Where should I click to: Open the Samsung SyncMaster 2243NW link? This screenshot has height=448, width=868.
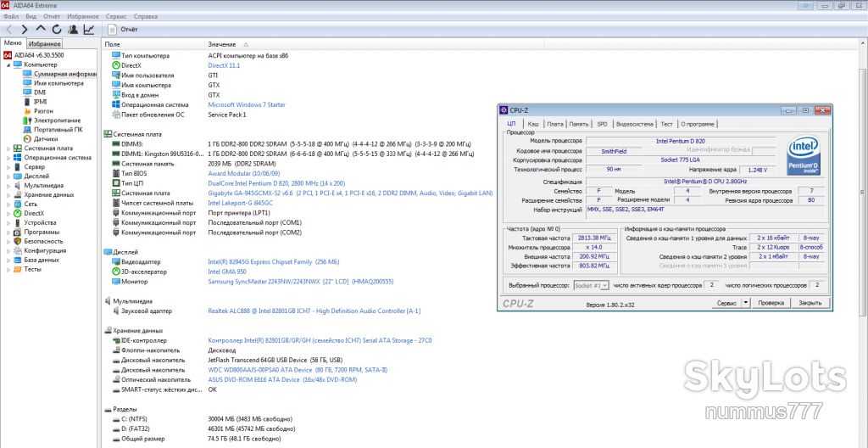click(x=300, y=282)
